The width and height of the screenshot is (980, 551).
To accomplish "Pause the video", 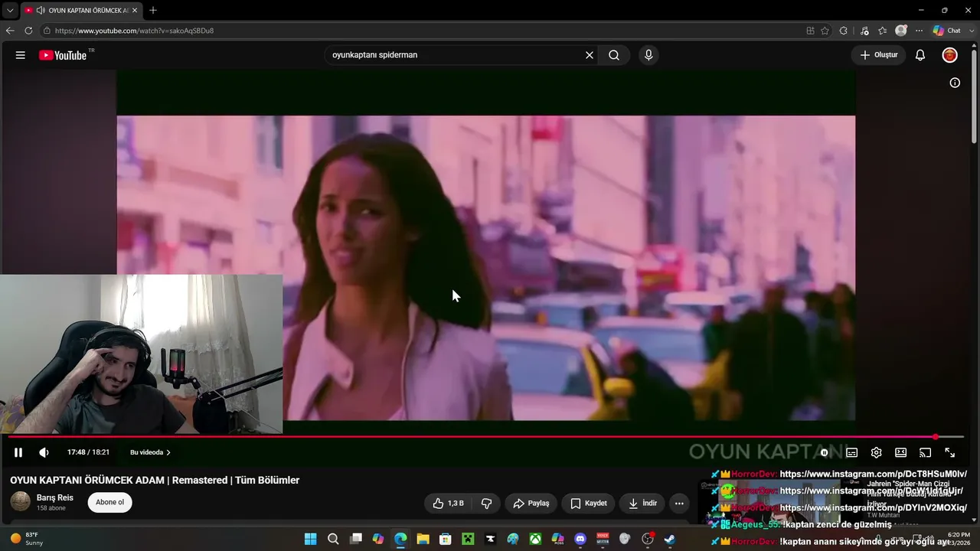I will tap(18, 452).
